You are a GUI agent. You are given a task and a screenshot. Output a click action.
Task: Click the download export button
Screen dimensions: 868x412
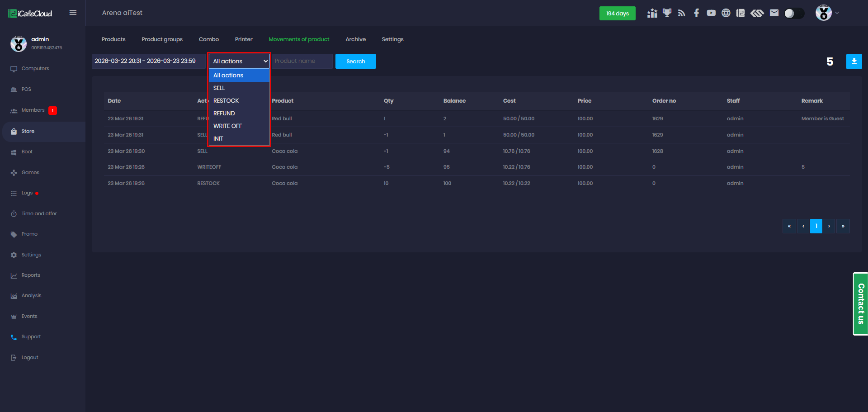pos(854,62)
